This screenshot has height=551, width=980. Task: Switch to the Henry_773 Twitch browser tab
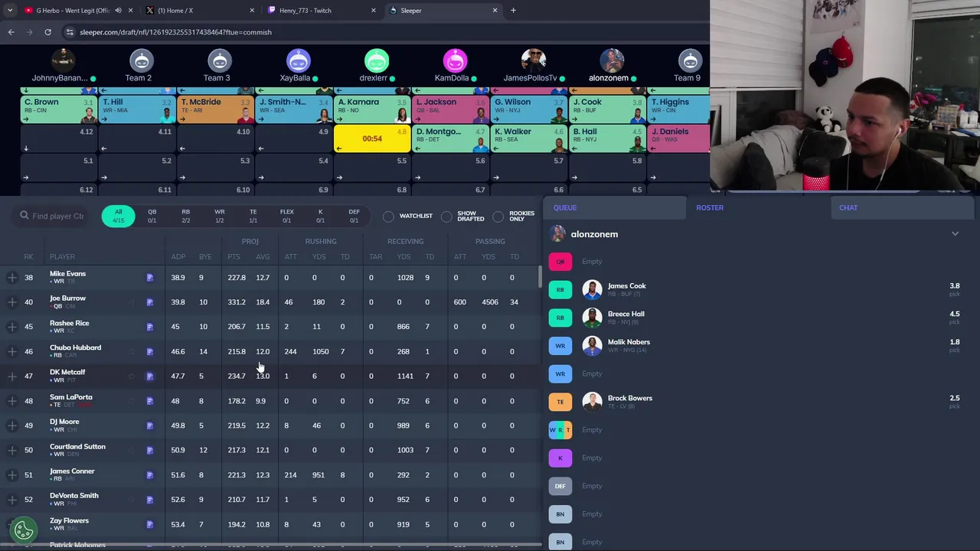click(x=320, y=11)
